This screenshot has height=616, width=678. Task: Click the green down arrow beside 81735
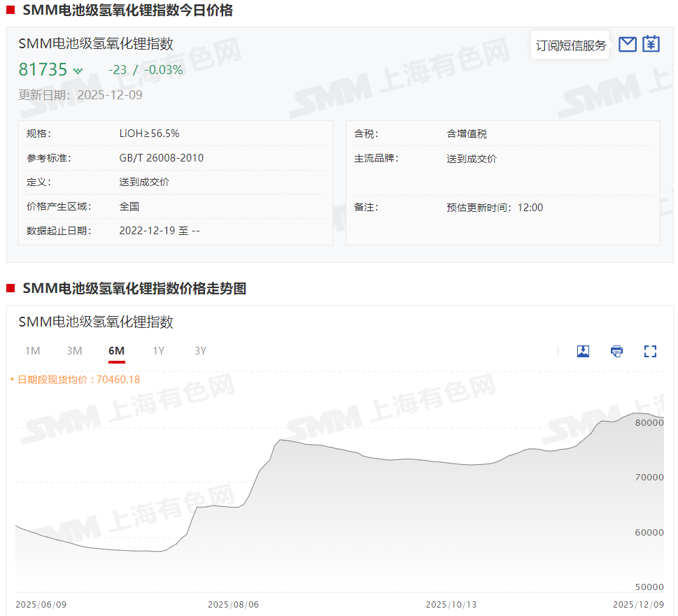click(x=78, y=71)
